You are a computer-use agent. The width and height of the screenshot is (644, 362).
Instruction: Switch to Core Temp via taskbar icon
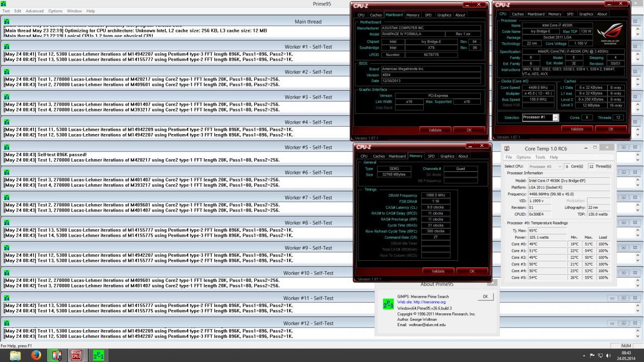pyautogui.click(x=57, y=355)
